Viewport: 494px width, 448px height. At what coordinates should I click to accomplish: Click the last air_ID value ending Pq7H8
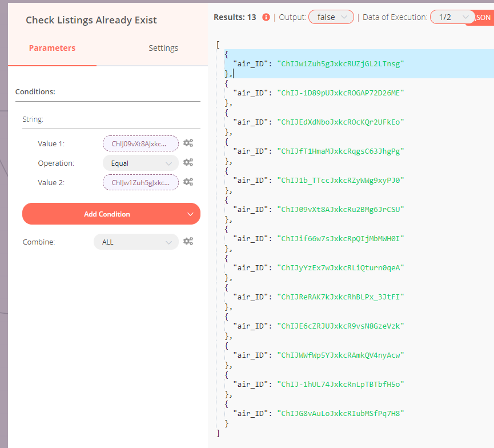click(340, 413)
